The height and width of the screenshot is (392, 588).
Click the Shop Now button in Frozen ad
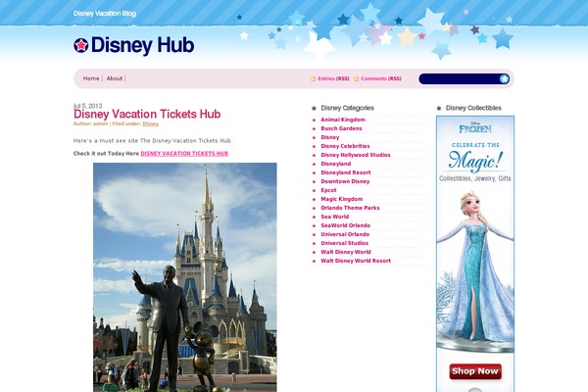click(x=475, y=371)
